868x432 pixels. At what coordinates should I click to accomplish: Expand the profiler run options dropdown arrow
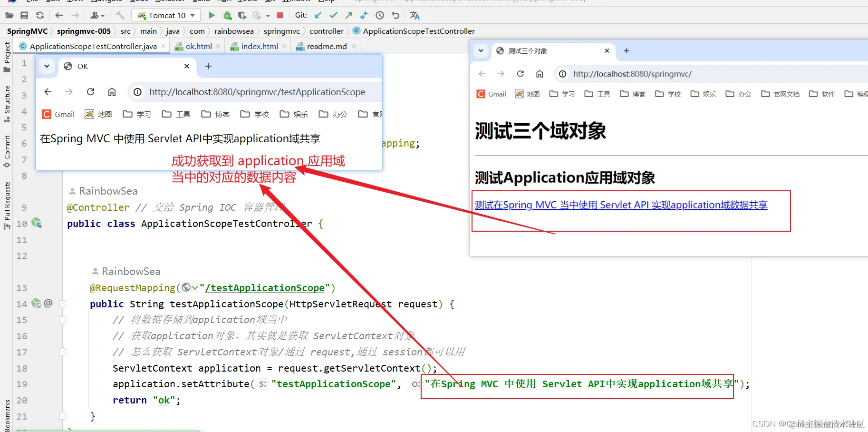click(268, 16)
